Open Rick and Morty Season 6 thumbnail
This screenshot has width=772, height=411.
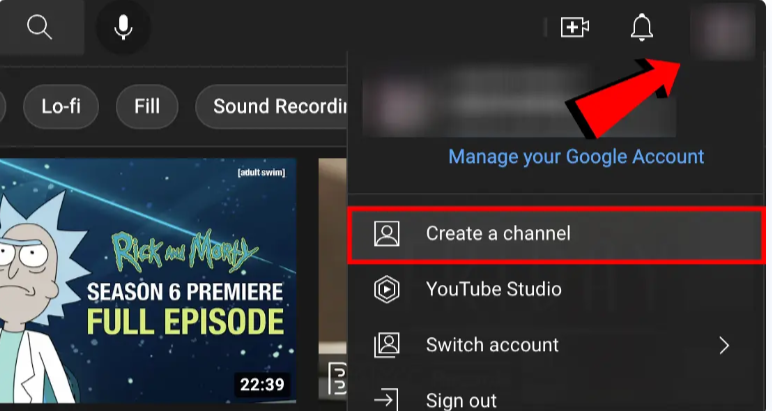click(x=148, y=281)
